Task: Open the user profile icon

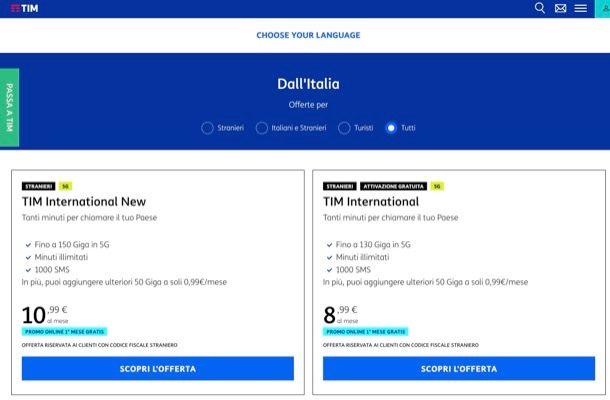Action: tap(605, 9)
